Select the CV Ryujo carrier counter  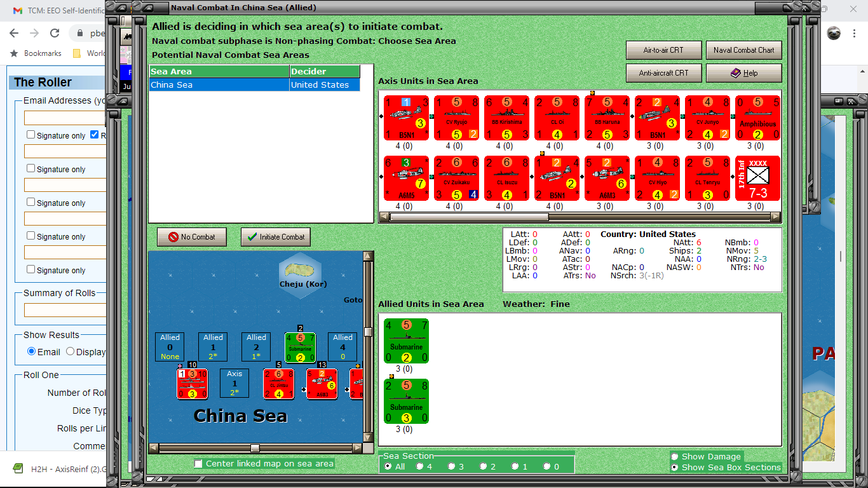(456, 118)
